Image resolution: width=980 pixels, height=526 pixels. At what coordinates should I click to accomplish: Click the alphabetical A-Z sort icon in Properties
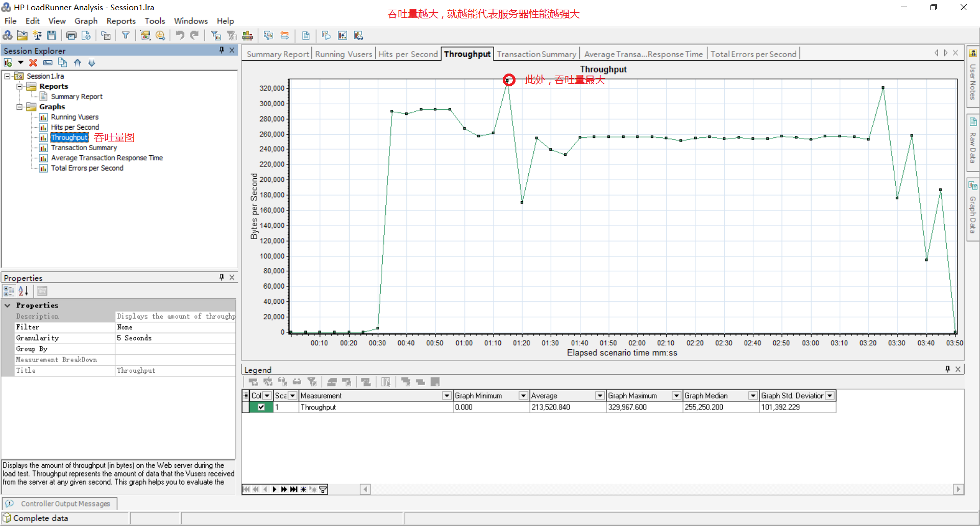pos(23,291)
